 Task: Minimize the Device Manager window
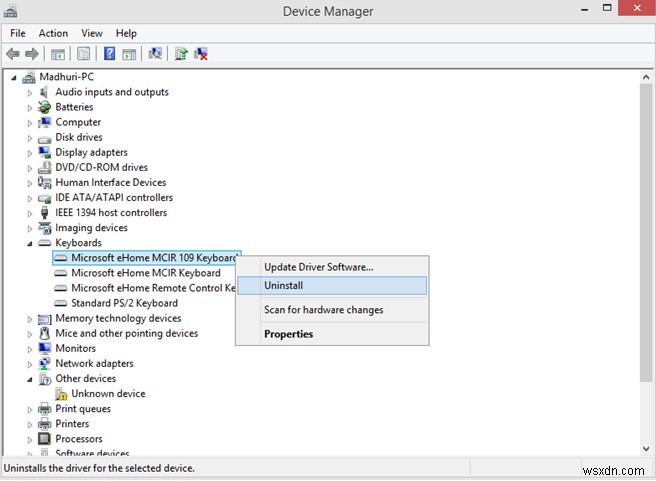[584, 9]
